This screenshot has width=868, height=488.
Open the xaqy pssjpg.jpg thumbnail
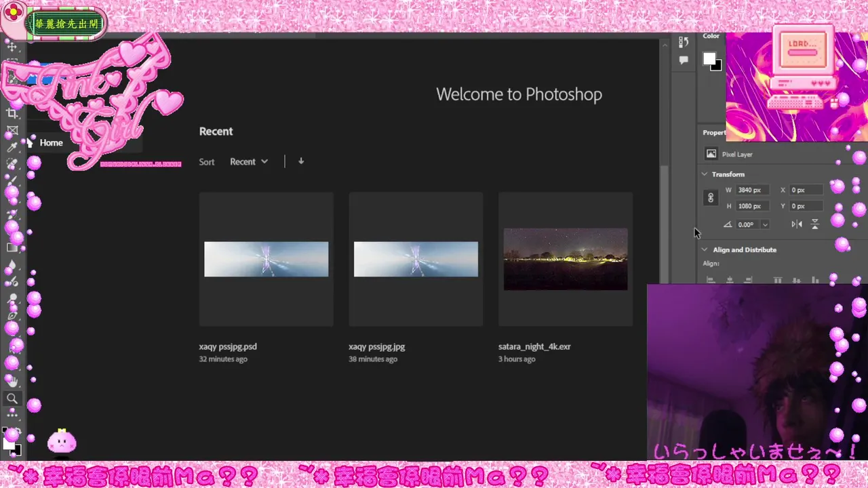click(416, 259)
